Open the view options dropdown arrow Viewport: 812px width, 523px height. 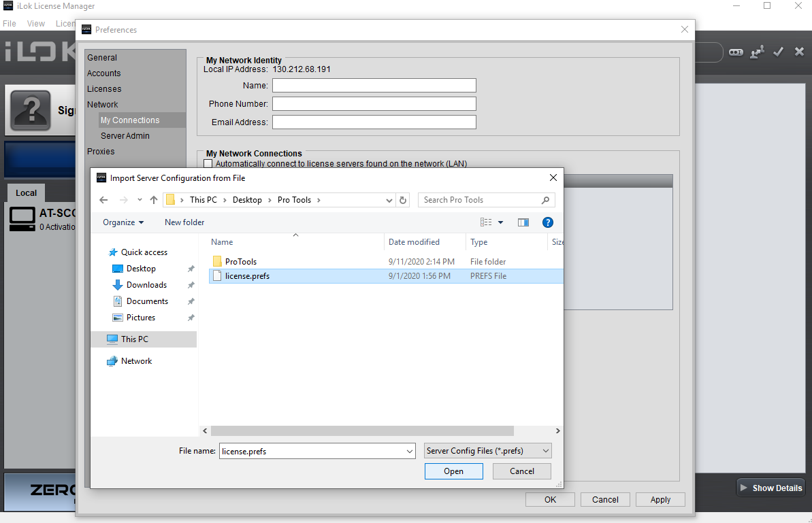click(500, 222)
